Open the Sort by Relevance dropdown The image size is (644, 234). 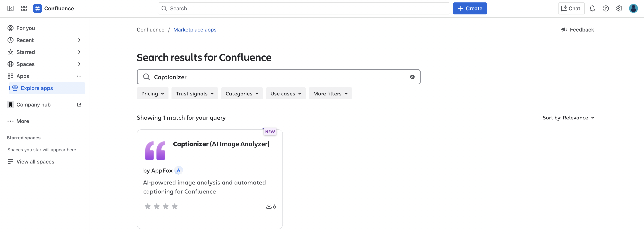pyautogui.click(x=568, y=118)
